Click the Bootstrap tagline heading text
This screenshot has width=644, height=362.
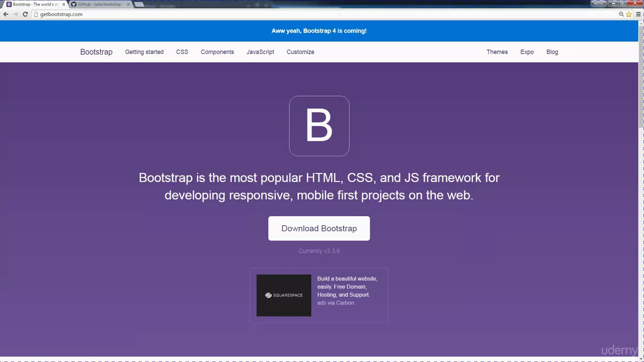click(319, 186)
